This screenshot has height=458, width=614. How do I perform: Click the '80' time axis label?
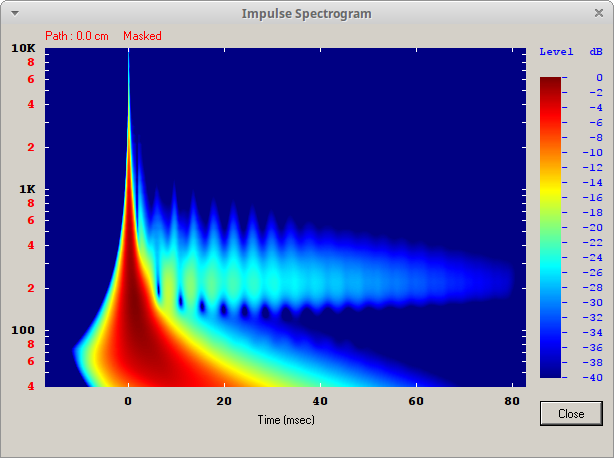pyautogui.click(x=512, y=401)
